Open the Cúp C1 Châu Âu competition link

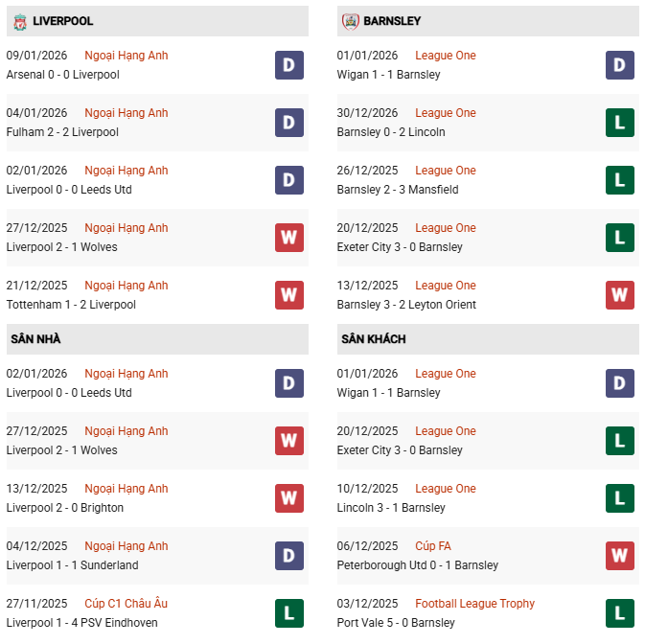point(126,604)
